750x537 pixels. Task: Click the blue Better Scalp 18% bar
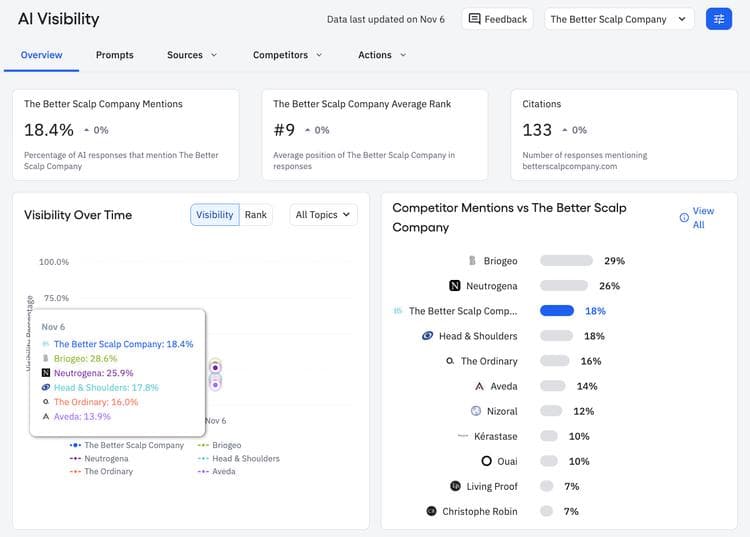[557, 311]
